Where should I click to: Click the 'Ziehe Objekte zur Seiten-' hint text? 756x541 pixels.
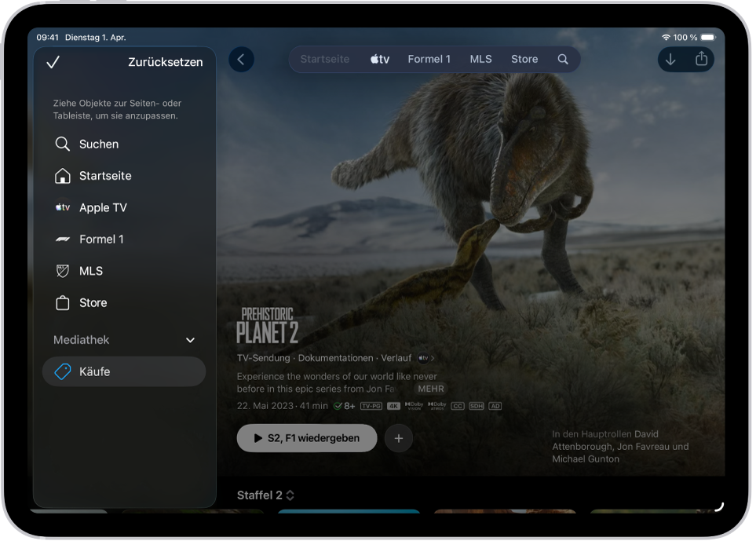[117, 109]
